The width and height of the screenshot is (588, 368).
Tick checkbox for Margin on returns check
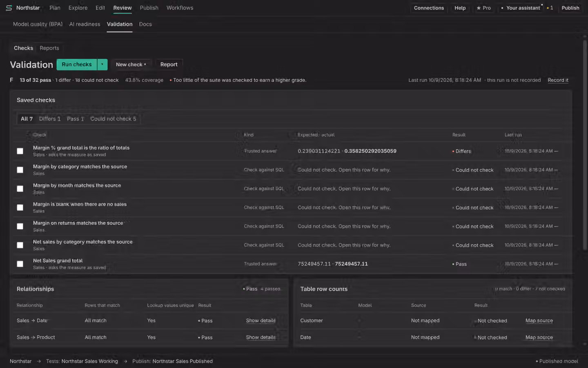point(20,226)
